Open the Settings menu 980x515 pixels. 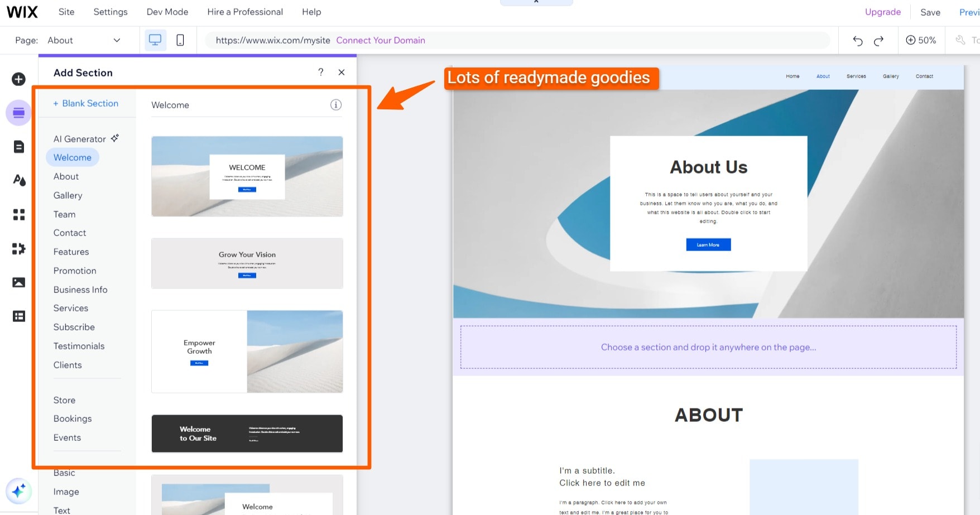110,11
